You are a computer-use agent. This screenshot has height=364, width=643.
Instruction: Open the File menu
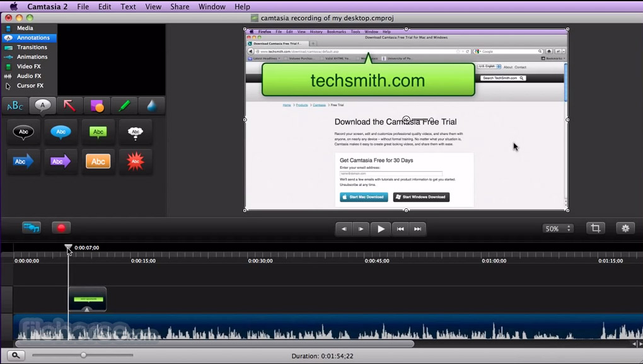[x=83, y=6]
